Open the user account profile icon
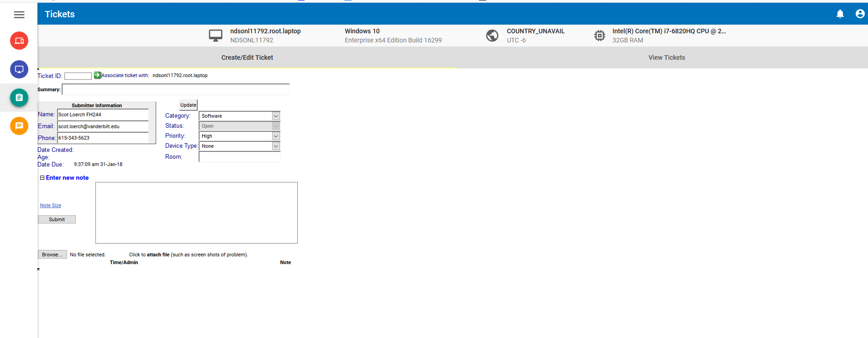 [860, 14]
